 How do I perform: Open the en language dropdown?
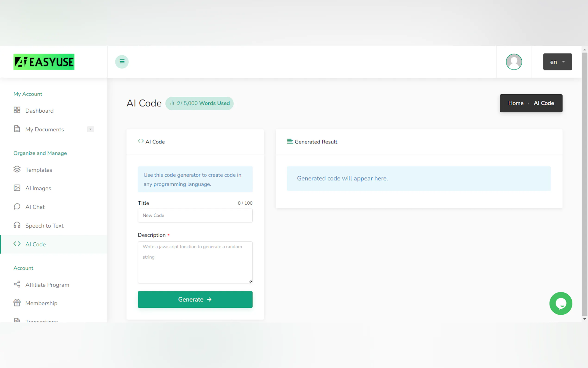(x=557, y=62)
